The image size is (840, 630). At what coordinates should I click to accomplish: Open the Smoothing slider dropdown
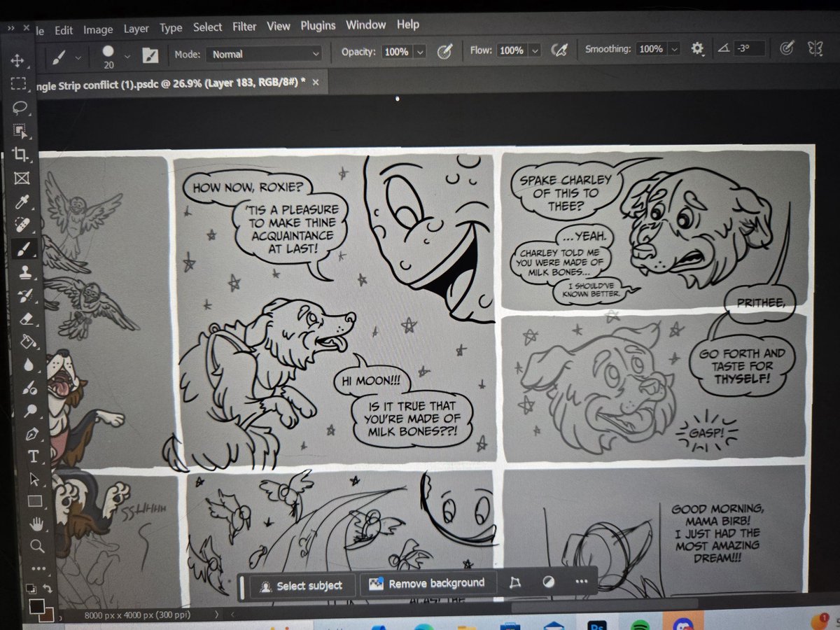[x=674, y=49]
